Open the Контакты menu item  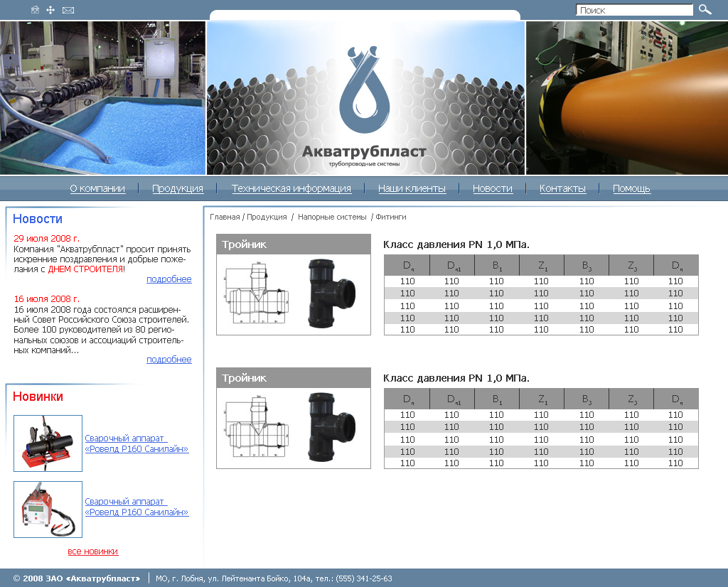563,188
